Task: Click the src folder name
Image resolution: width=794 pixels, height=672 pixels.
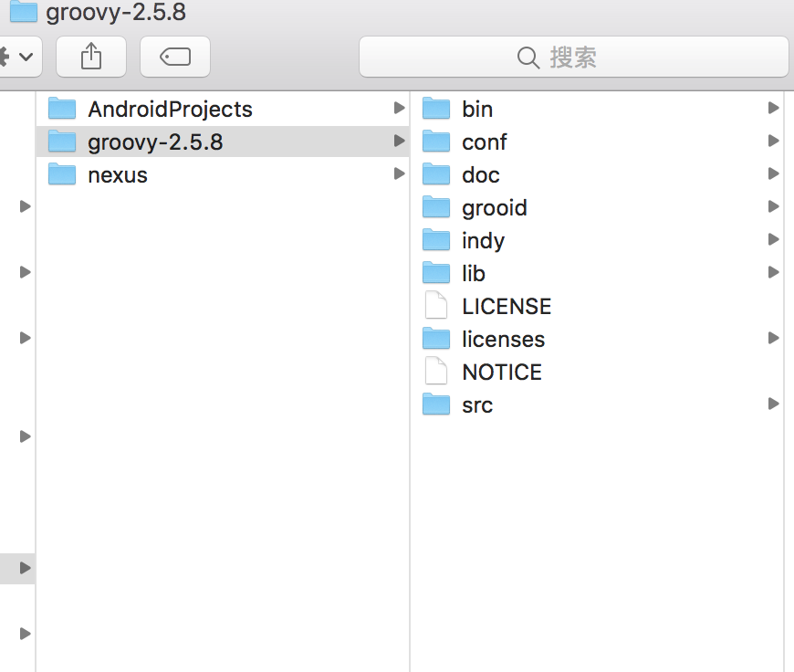Action: pyautogui.click(x=477, y=405)
